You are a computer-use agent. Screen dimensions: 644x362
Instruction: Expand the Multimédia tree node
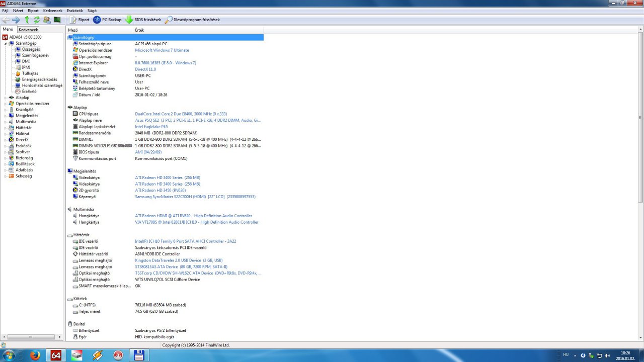point(6,122)
